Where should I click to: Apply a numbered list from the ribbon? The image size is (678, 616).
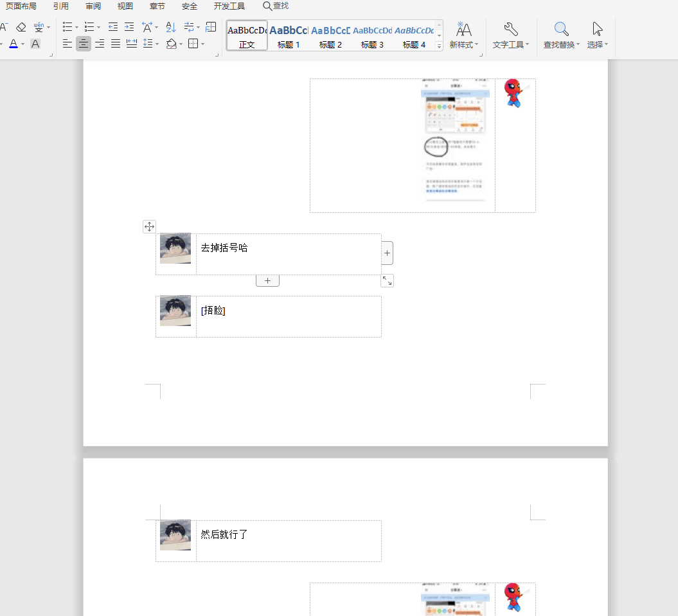(x=89, y=26)
